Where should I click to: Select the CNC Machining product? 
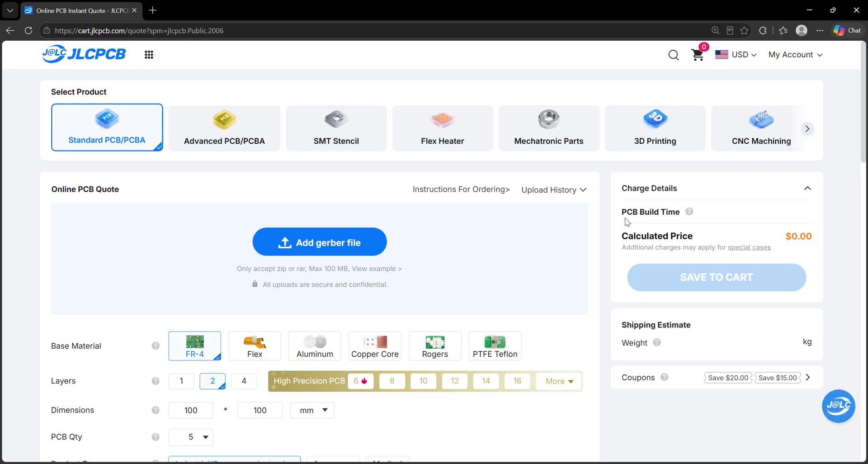(761, 128)
